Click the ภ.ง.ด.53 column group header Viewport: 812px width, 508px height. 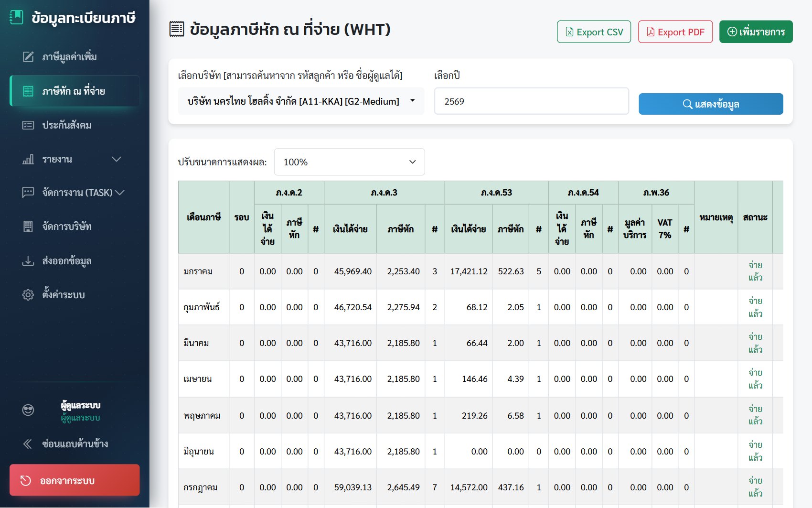pyautogui.click(x=496, y=193)
